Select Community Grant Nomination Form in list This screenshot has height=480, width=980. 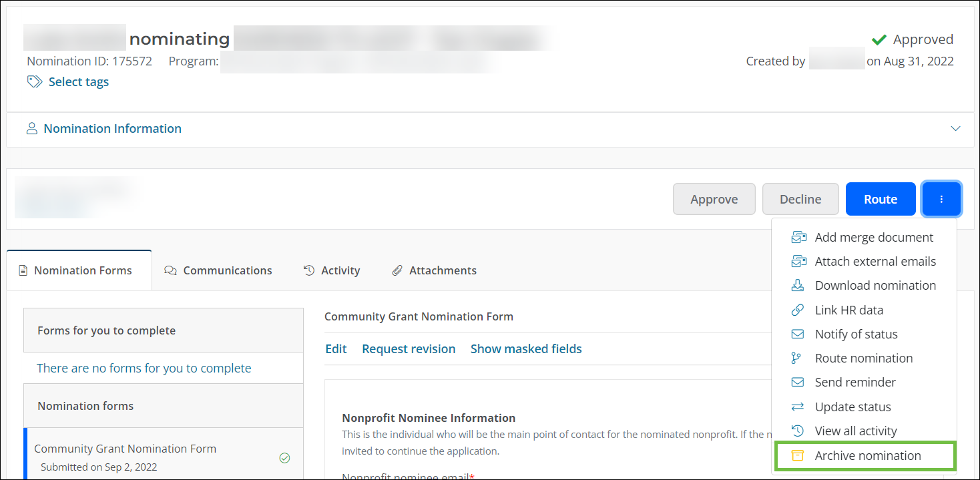coord(125,449)
